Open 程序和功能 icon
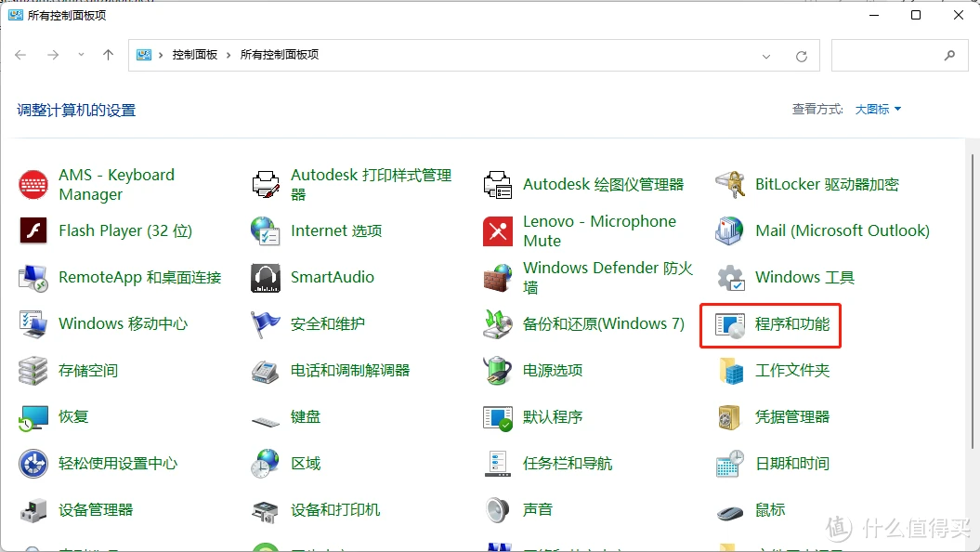Screen dimensions: 980x552 (x=730, y=325)
